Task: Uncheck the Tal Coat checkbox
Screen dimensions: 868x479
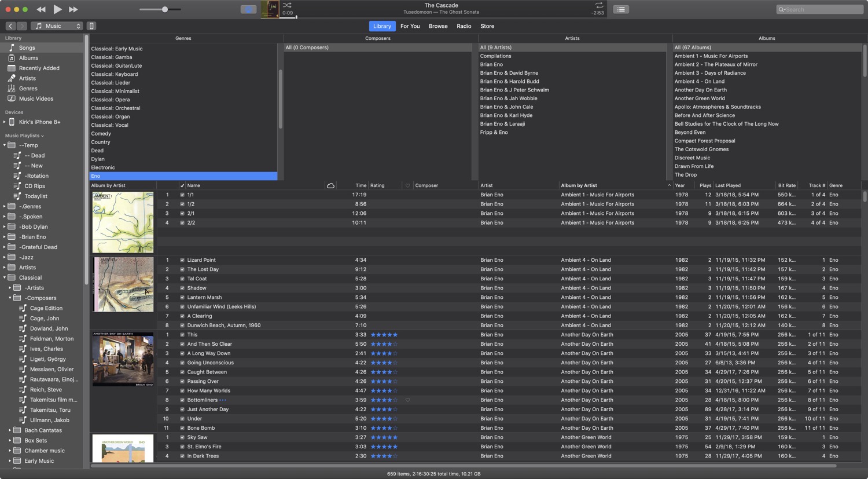Action: click(x=182, y=279)
